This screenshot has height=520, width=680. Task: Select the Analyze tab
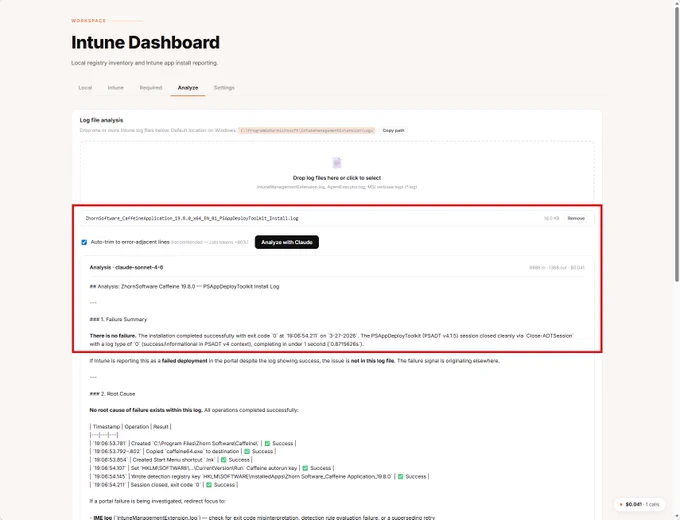click(188, 88)
